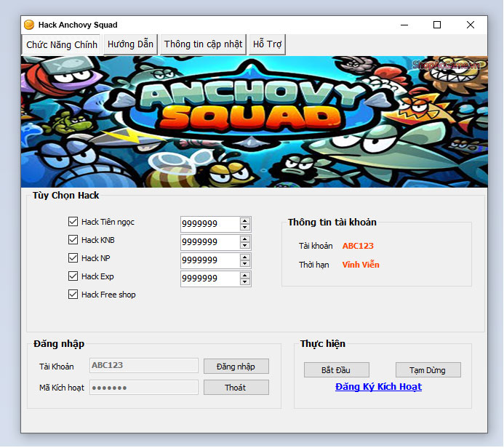
Task: Click the Mã Kích hoạt password field
Action: 144,388
